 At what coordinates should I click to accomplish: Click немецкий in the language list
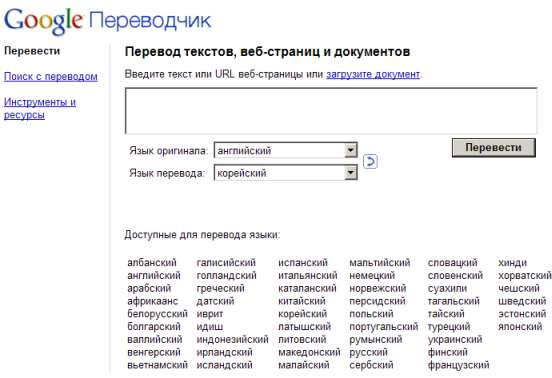pos(372,276)
